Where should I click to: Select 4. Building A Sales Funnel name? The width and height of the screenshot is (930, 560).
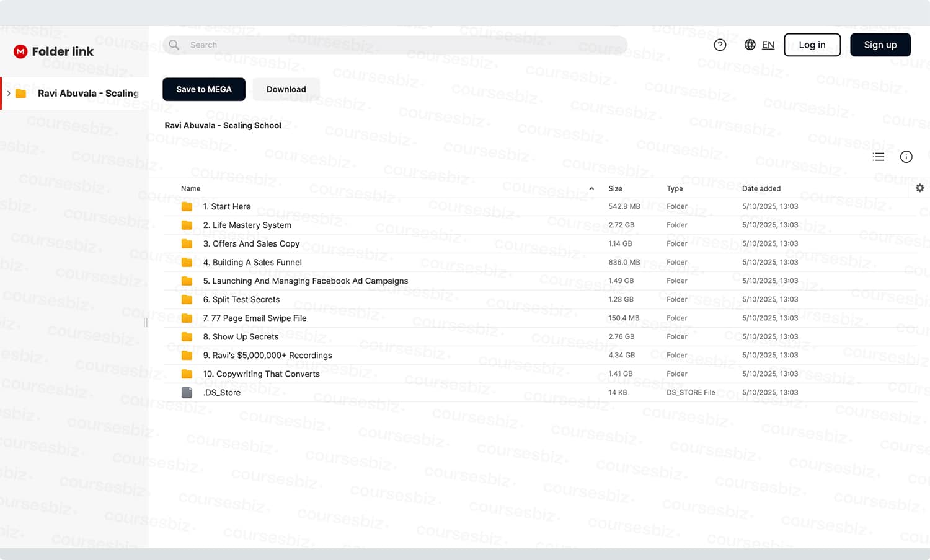252,262
